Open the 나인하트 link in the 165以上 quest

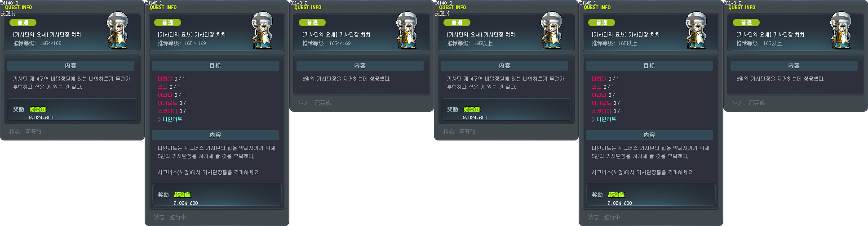tap(606, 119)
